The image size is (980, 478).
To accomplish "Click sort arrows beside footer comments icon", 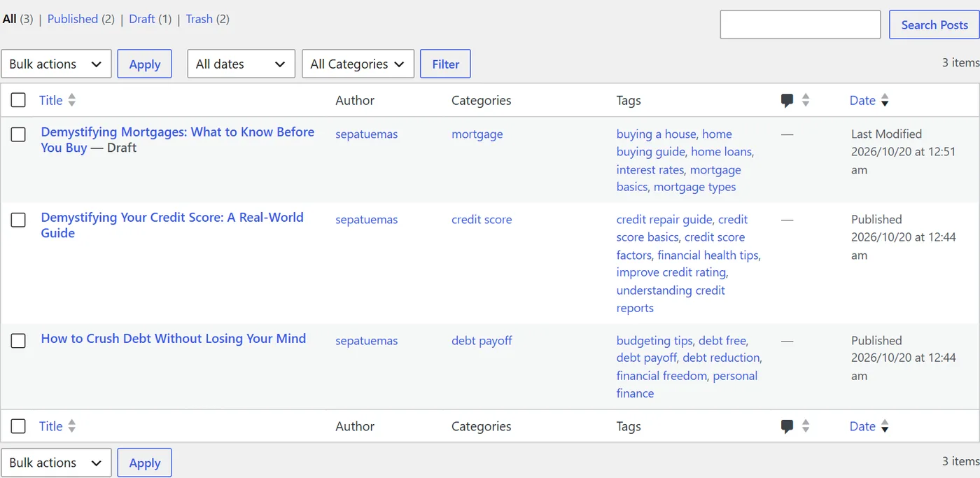I will tap(806, 426).
